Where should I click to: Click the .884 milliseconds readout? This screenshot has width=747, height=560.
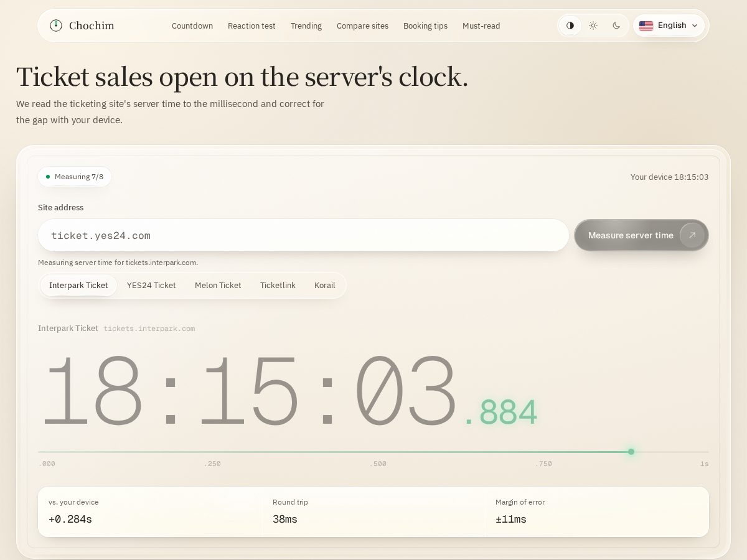tap(501, 413)
